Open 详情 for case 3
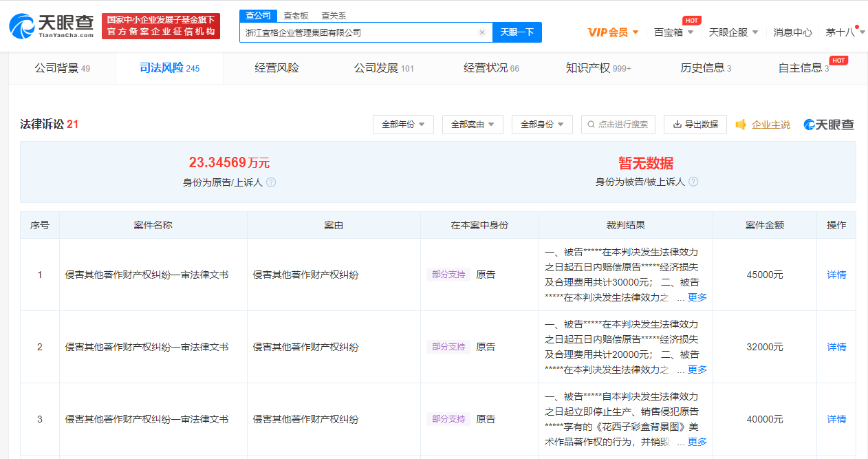 (836, 419)
